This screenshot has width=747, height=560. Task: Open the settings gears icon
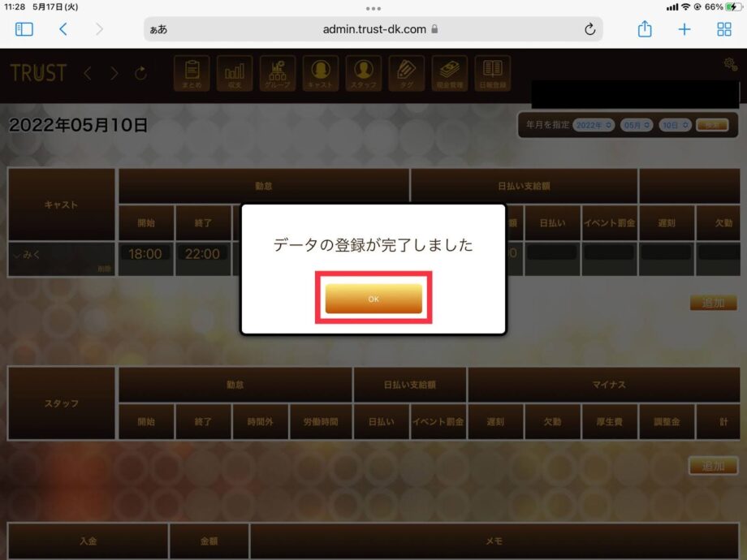pyautogui.click(x=730, y=64)
